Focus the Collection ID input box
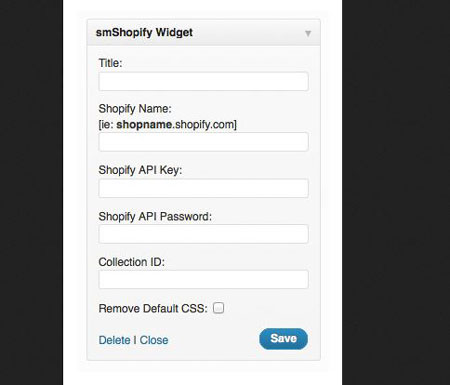 click(203, 279)
